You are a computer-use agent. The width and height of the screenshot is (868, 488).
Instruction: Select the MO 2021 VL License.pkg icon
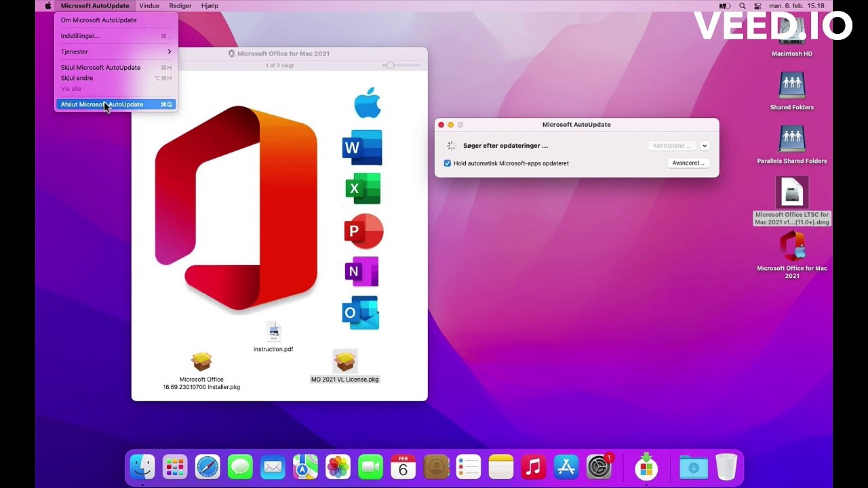pos(344,362)
